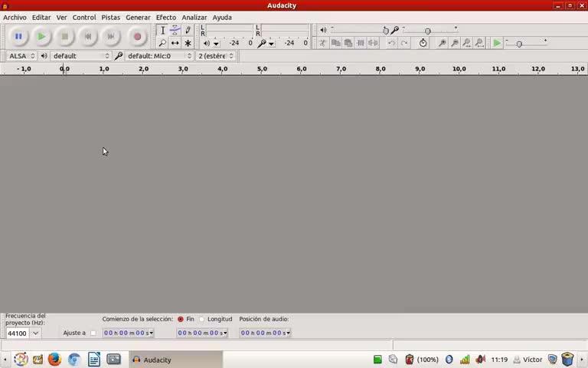Click the Trim audio icon

coord(361,43)
